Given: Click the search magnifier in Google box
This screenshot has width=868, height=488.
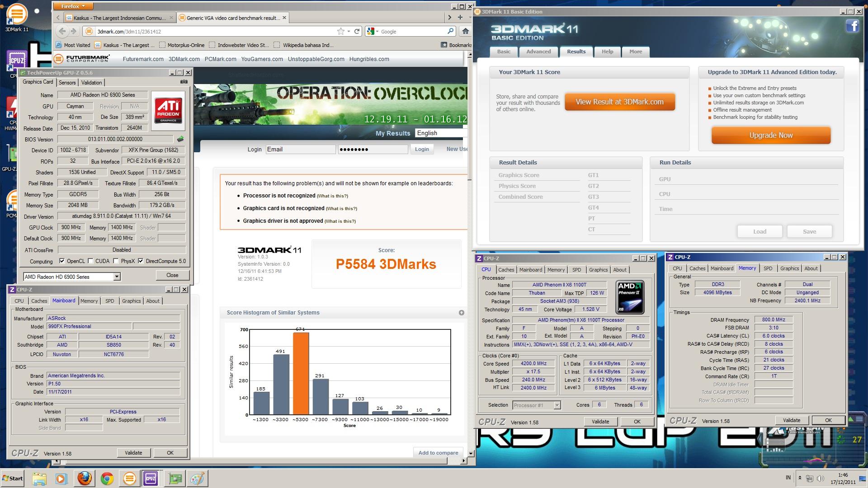Looking at the screenshot, I should 450,31.
